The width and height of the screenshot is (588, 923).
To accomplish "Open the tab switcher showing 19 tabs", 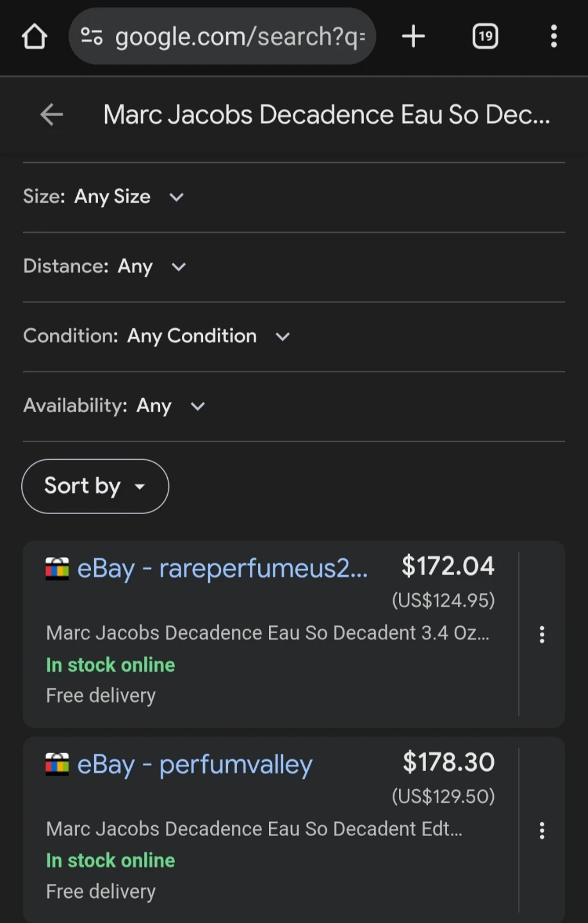I will pos(485,37).
